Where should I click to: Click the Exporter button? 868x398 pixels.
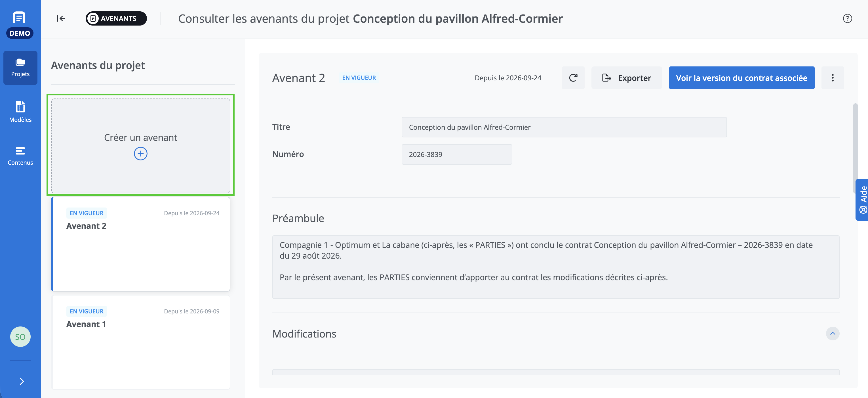tap(626, 78)
